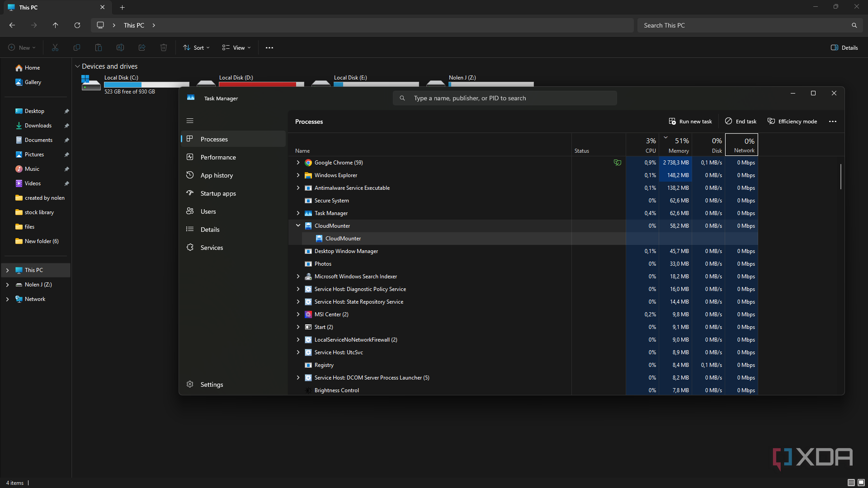Click the Run new task button

click(690, 121)
